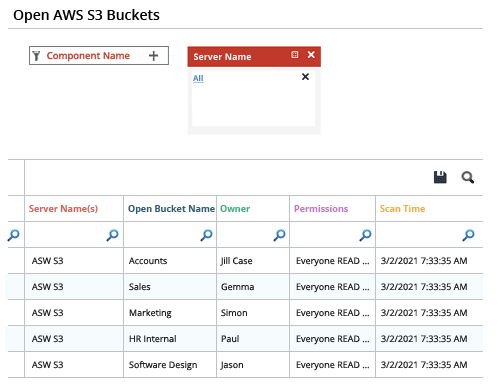Click the black table search magnifier icon
Screen dimensions: 500x390
tap(468, 177)
